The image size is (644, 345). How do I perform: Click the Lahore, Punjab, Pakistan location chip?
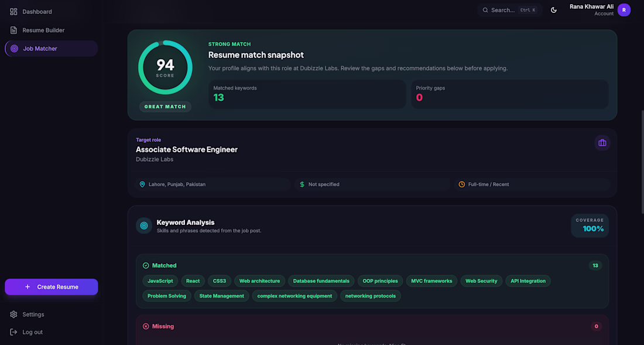coord(213,185)
